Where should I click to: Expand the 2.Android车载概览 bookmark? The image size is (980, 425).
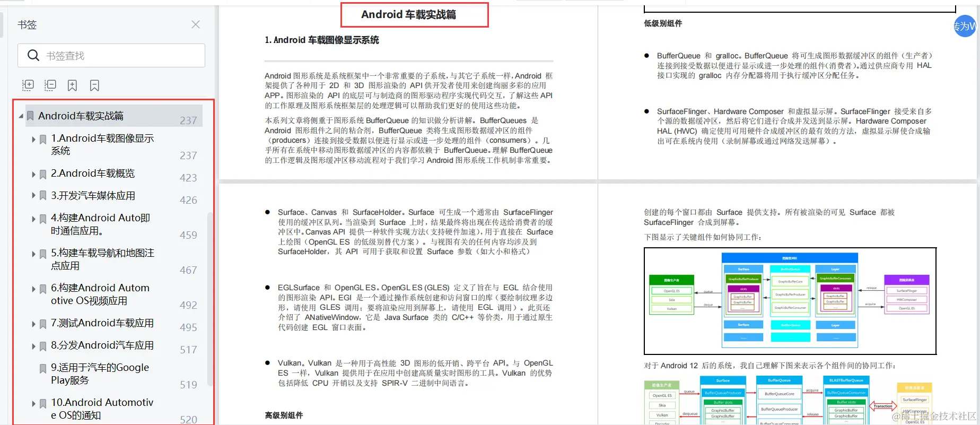click(34, 175)
